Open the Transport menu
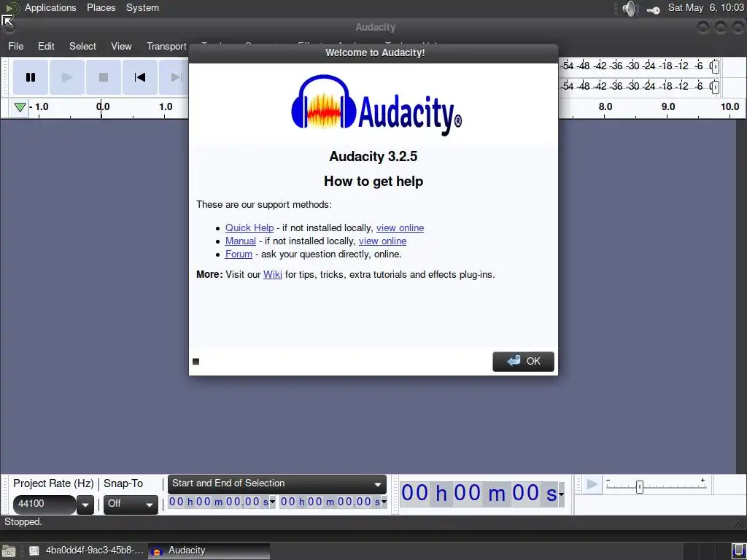Image resolution: width=747 pixels, height=560 pixels. (x=166, y=46)
